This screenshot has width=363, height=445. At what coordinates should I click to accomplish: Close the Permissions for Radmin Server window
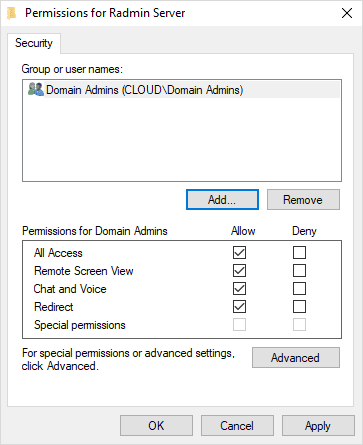(x=347, y=13)
